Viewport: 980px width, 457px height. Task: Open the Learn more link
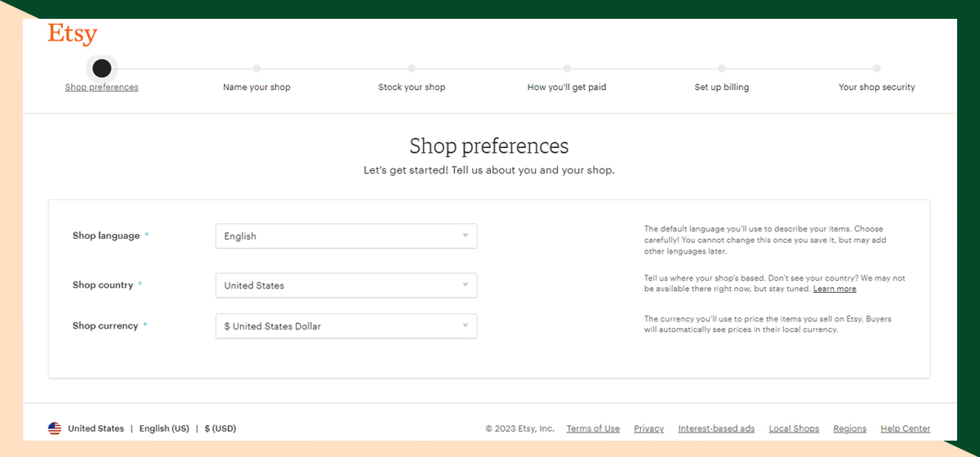pyautogui.click(x=835, y=289)
